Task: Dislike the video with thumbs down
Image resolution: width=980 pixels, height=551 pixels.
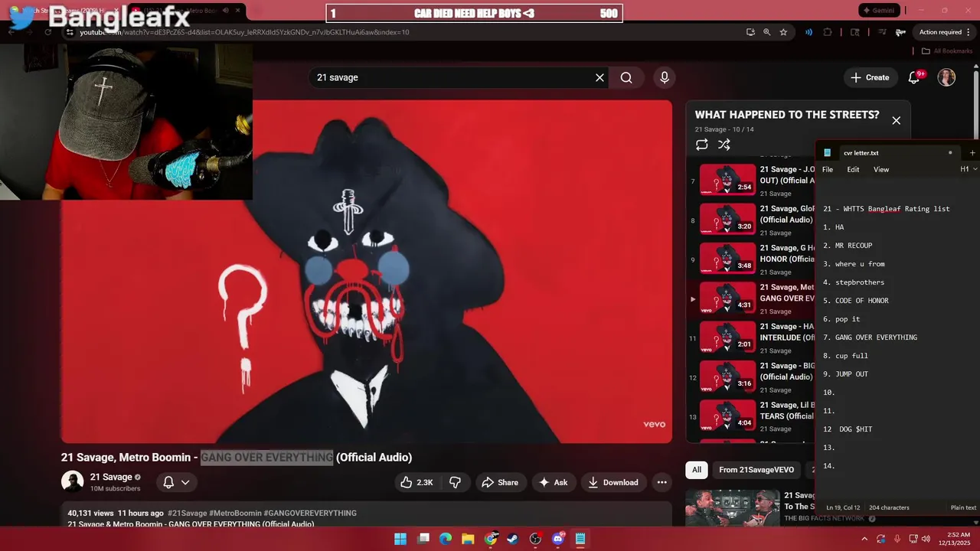Action: coord(455,482)
